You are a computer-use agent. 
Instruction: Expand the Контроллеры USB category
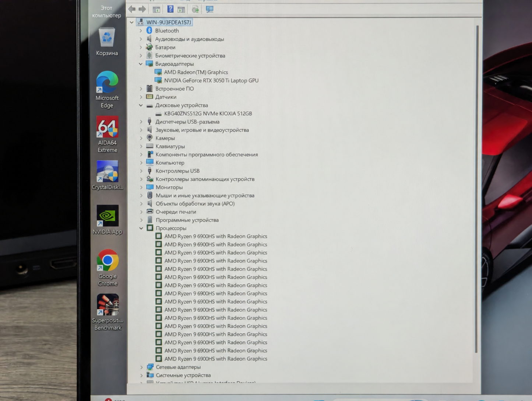point(141,171)
